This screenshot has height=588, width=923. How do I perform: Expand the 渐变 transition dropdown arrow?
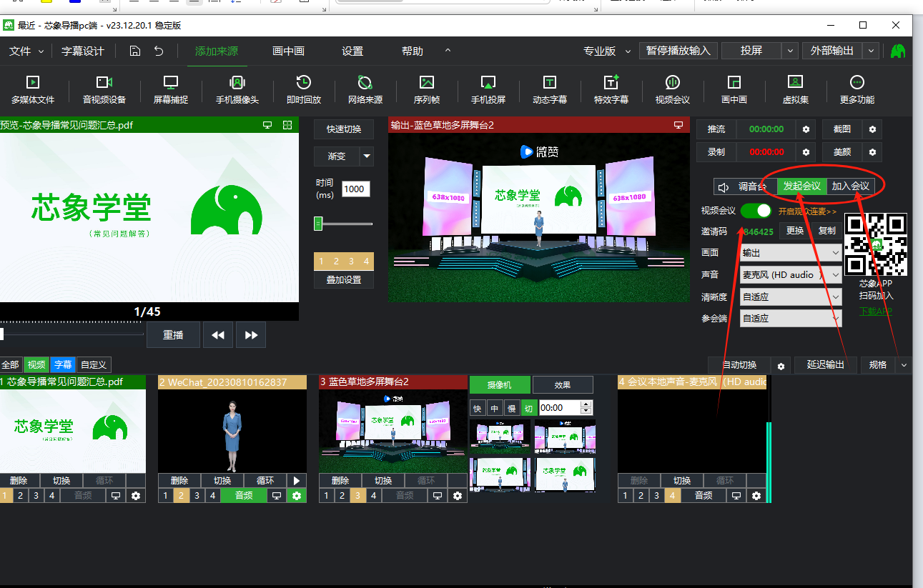point(366,156)
